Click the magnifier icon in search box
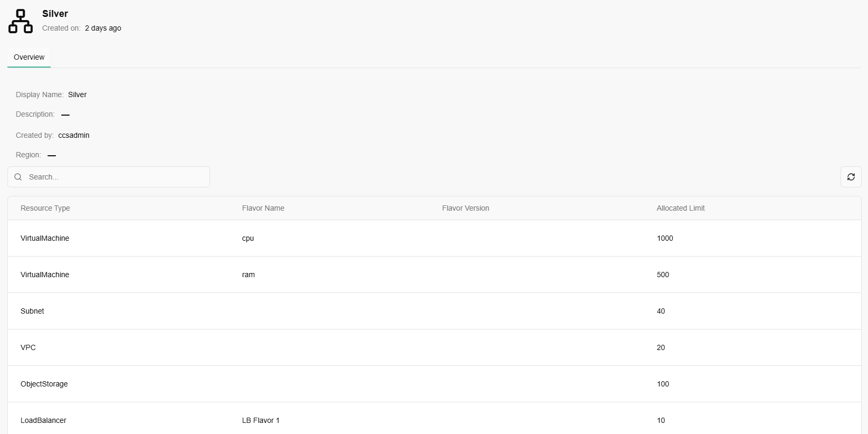This screenshot has width=868, height=434. click(18, 177)
